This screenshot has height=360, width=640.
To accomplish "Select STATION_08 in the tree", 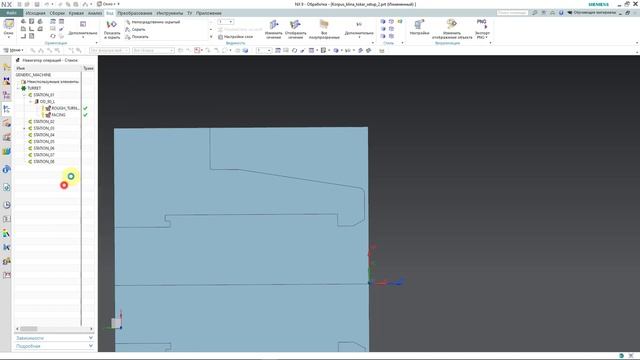I will click(41, 162).
